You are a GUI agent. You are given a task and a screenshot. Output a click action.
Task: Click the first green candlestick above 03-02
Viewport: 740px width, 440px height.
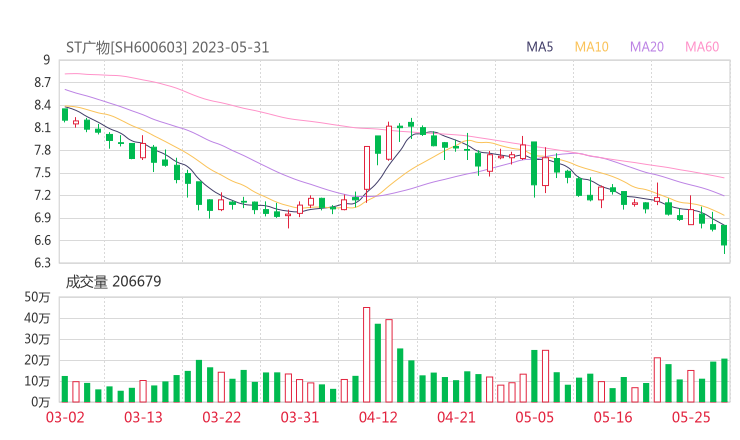click(65, 115)
